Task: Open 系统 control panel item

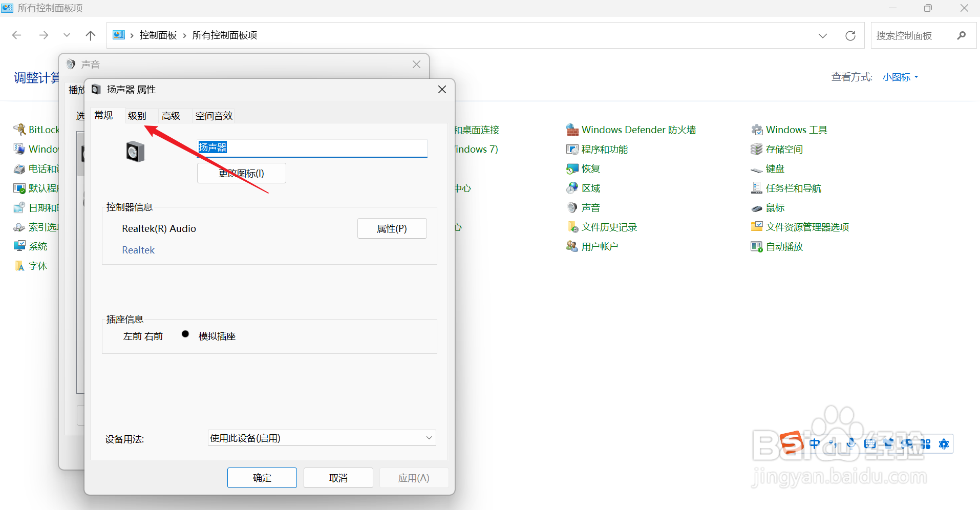Action: click(x=30, y=247)
